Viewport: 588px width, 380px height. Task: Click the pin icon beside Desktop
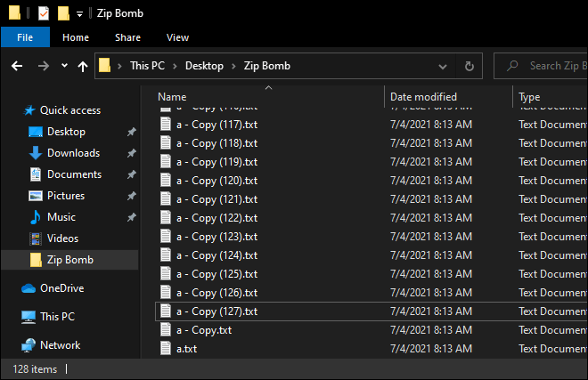[131, 132]
